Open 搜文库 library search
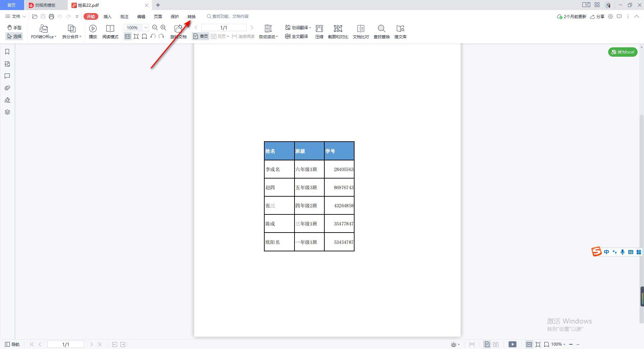The width and height of the screenshot is (644, 349). [400, 32]
